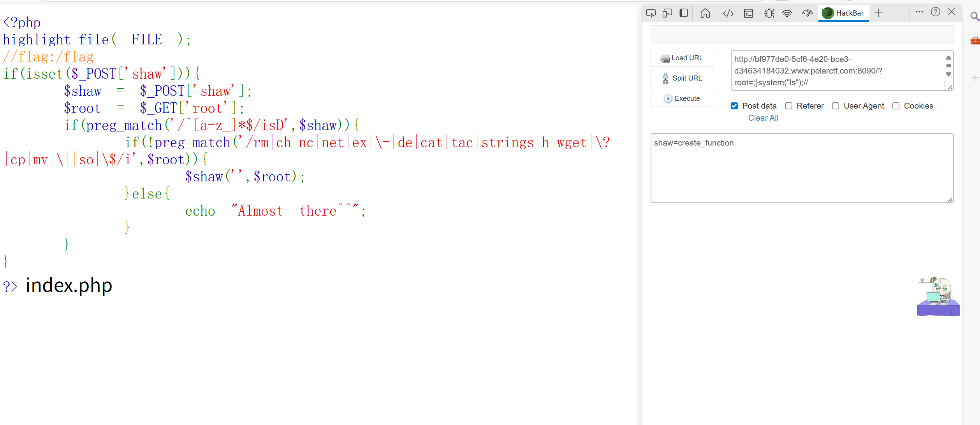980x425 pixels.
Task: Expand the DevTools three-dots menu
Action: pos(919,12)
